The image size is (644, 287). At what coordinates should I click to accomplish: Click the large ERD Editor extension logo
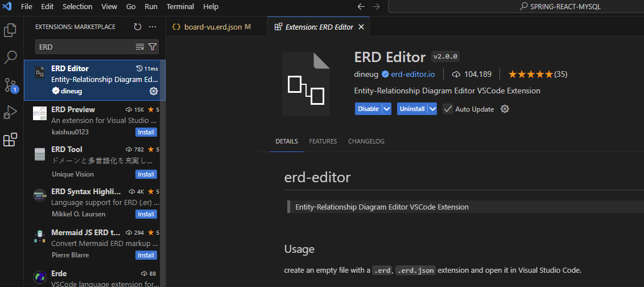306,84
